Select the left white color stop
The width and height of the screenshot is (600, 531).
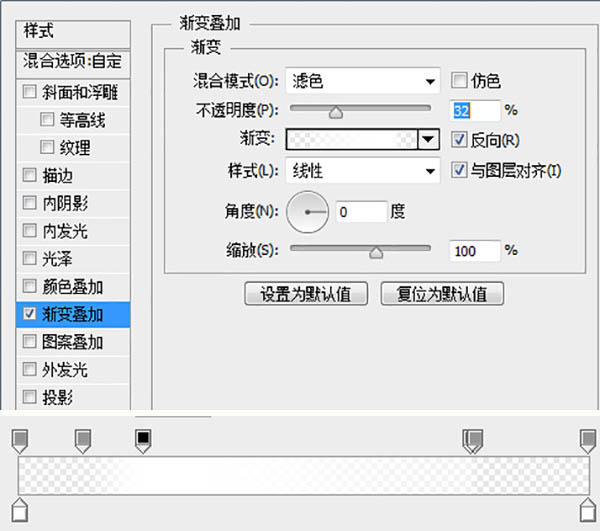click(x=20, y=510)
